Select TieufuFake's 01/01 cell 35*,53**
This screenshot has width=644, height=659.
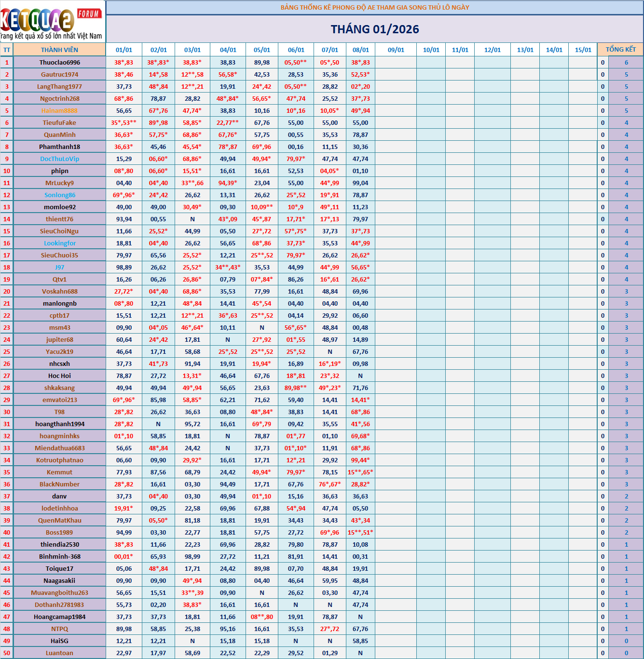[124, 122]
